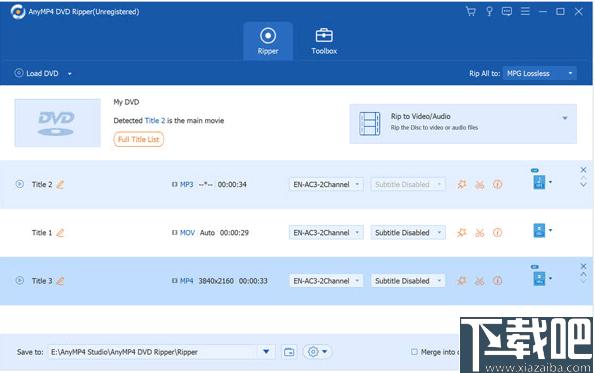This screenshot has width=595, height=373.
Task: Click the 3840x2160 resolution of Title 3
Action: pyautogui.click(x=216, y=281)
